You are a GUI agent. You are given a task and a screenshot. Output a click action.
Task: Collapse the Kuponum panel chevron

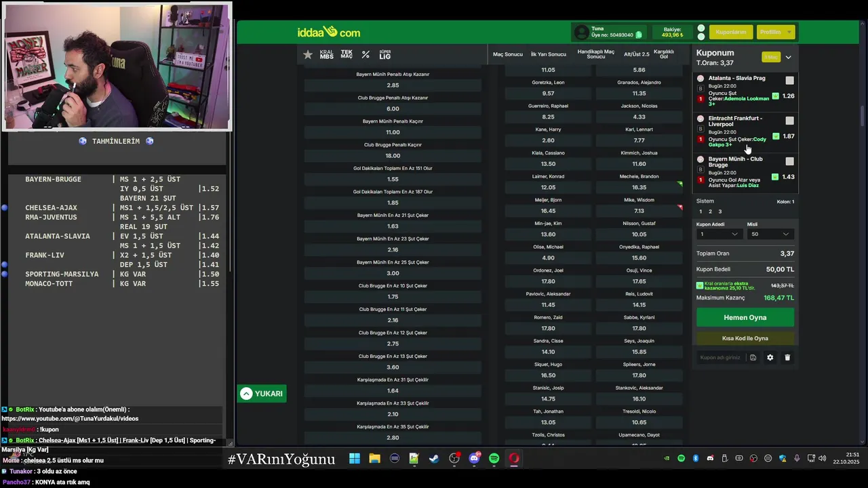(788, 58)
